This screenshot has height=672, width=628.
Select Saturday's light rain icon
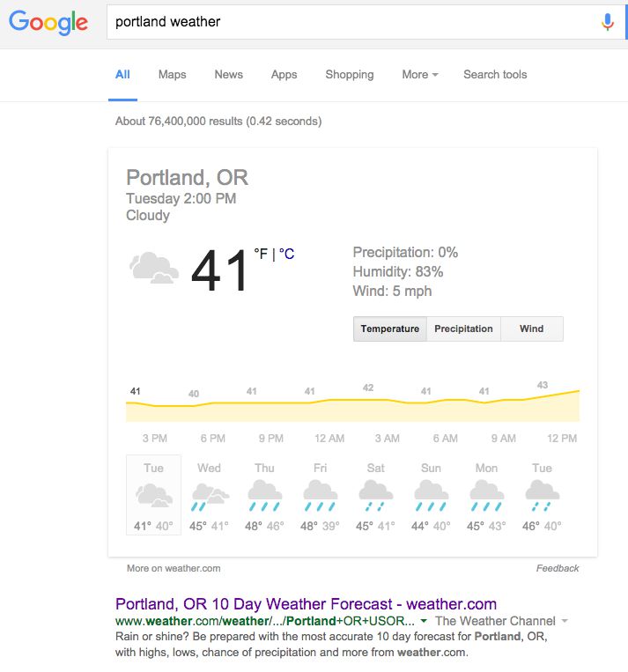[375, 497]
